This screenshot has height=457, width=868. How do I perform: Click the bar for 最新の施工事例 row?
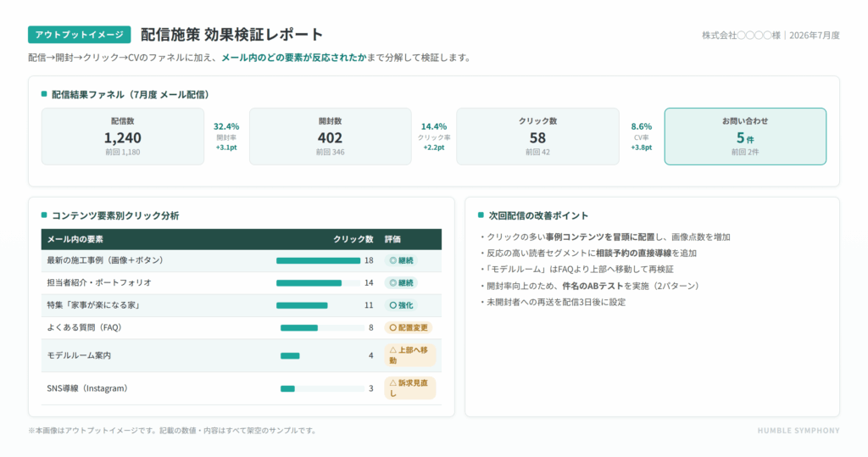click(319, 260)
